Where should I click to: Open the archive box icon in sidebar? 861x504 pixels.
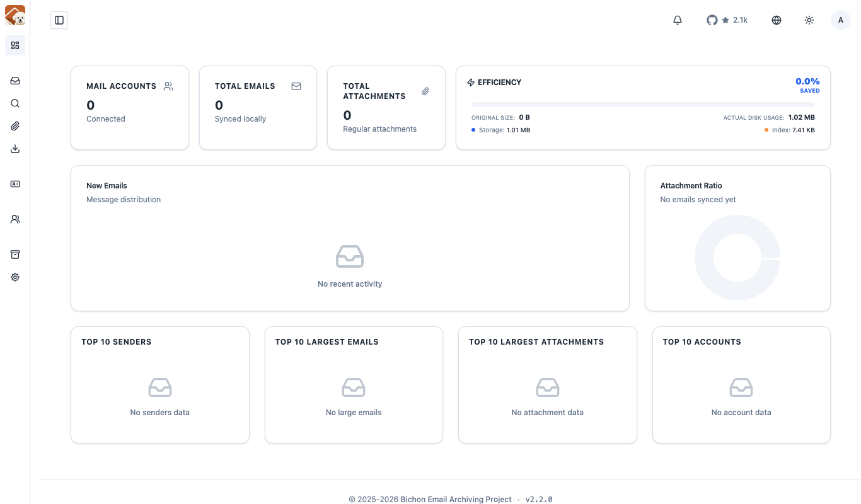coord(15,255)
